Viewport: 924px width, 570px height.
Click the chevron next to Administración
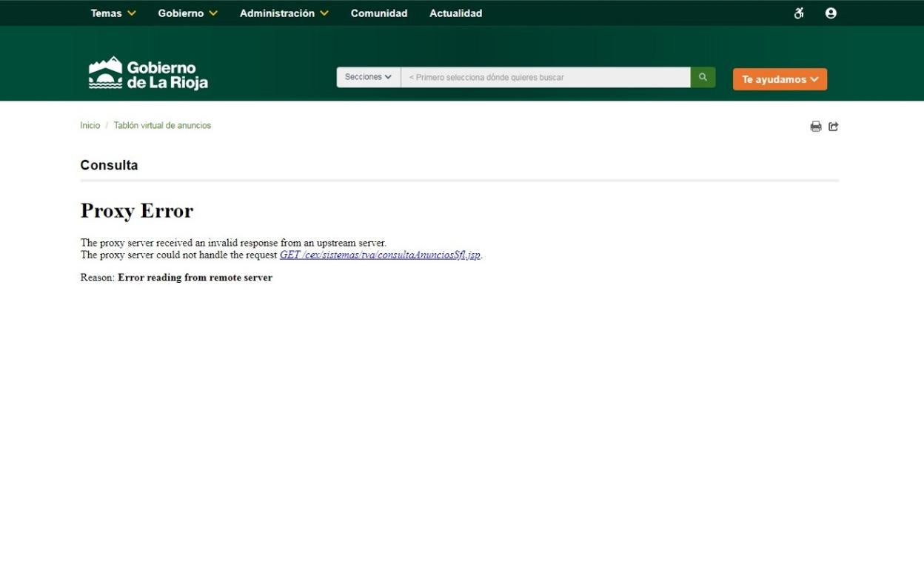tap(324, 13)
